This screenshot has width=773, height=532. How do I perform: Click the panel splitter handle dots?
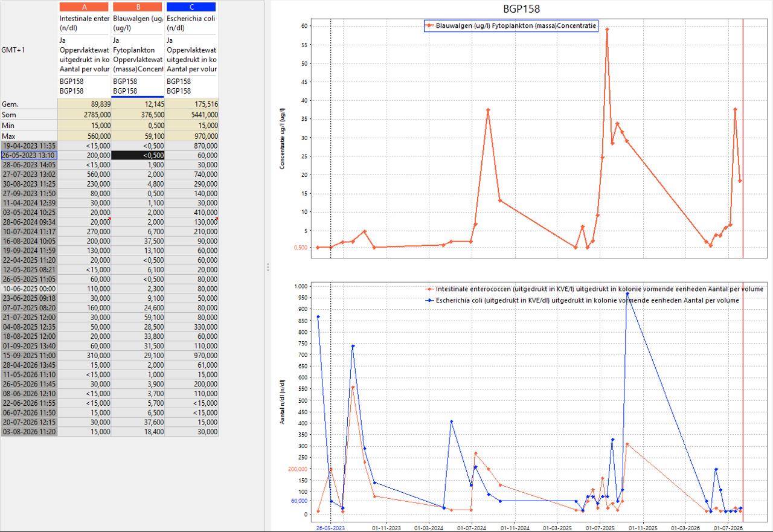coord(268,267)
